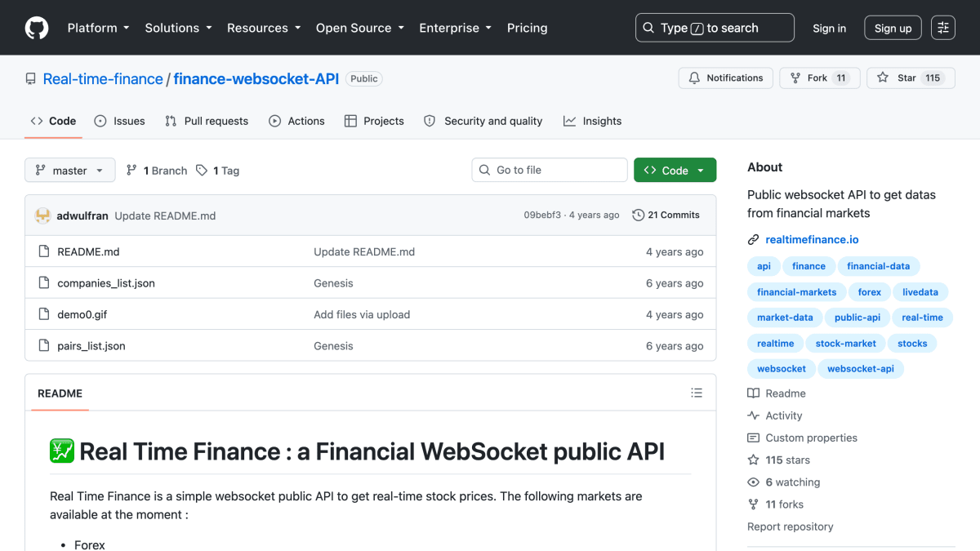Open the Insights tab

tap(592, 121)
